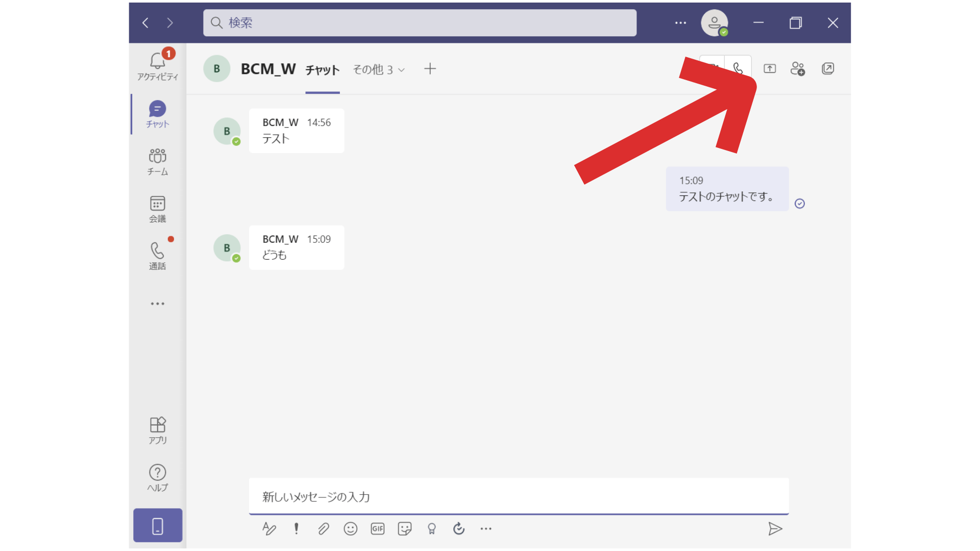The height and width of the screenshot is (551, 980).
Task: Open the emoji picker
Action: [x=351, y=529]
